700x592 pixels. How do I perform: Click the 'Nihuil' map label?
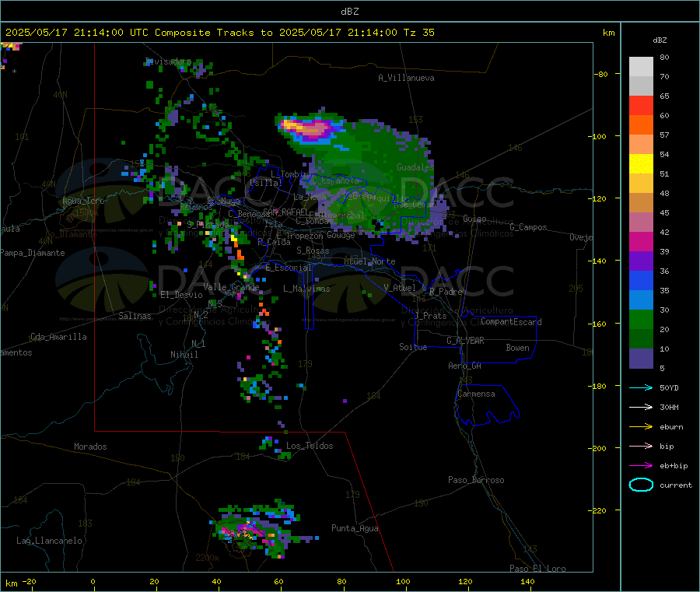coord(184,355)
